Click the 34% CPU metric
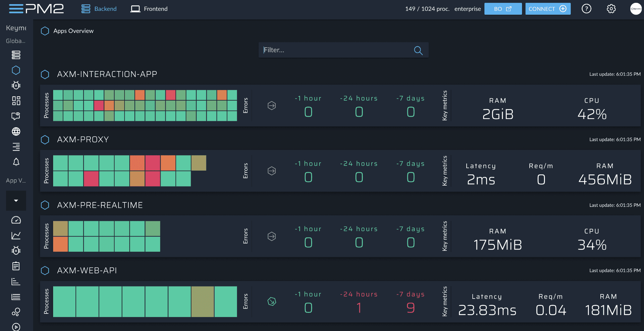The width and height of the screenshot is (644, 331). (x=592, y=245)
